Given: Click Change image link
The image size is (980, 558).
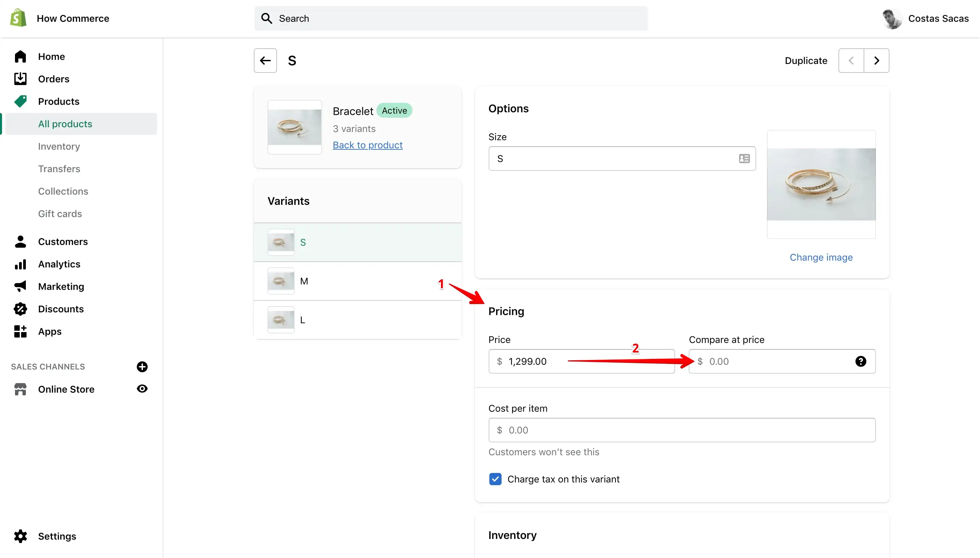Looking at the screenshot, I should point(821,257).
